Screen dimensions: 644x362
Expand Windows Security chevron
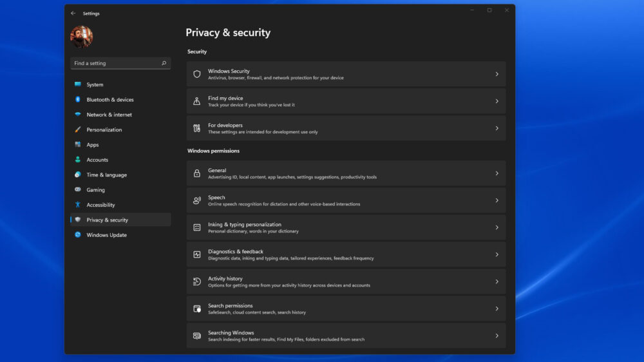pos(497,74)
